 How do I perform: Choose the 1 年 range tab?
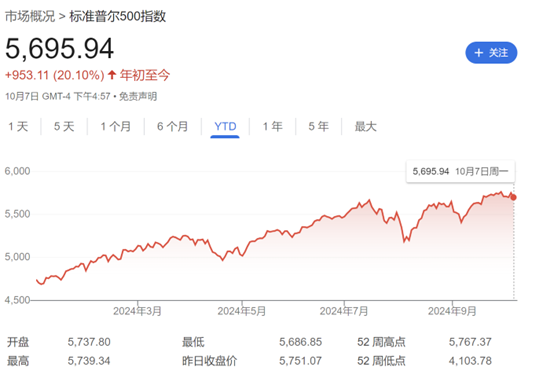pyautogui.click(x=273, y=126)
